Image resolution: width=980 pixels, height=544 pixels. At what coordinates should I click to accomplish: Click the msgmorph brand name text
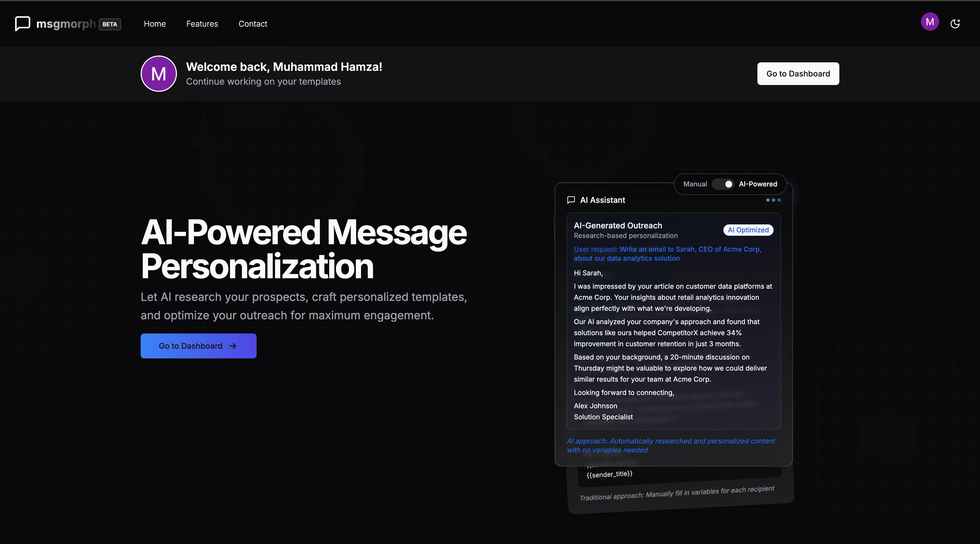pos(66,24)
